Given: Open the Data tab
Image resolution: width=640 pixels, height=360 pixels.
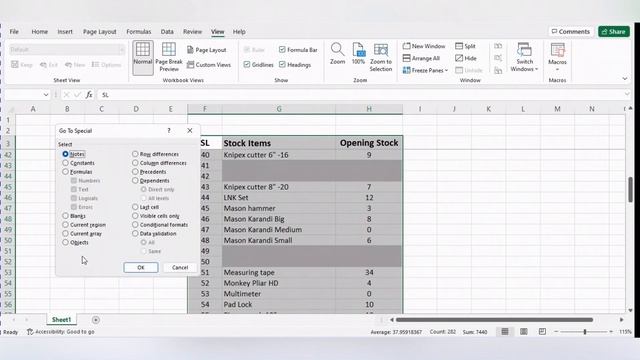Looking at the screenshot, I should click(167, 31).
